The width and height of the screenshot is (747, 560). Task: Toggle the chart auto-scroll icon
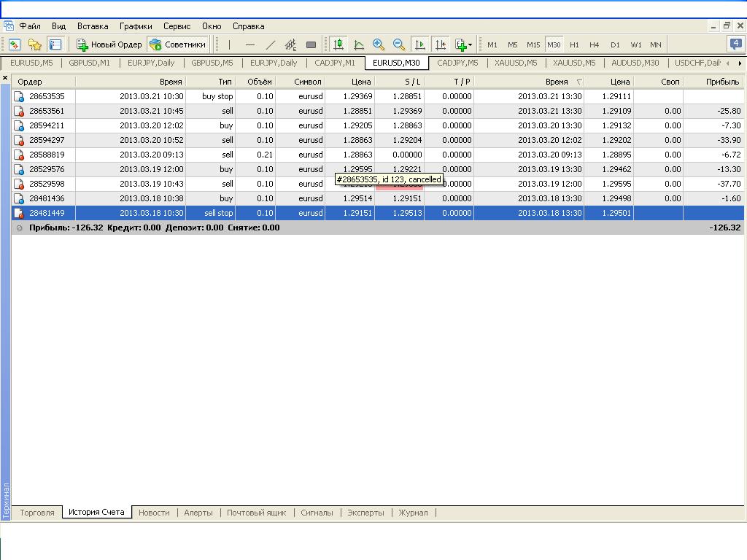[x=419, y=44]
